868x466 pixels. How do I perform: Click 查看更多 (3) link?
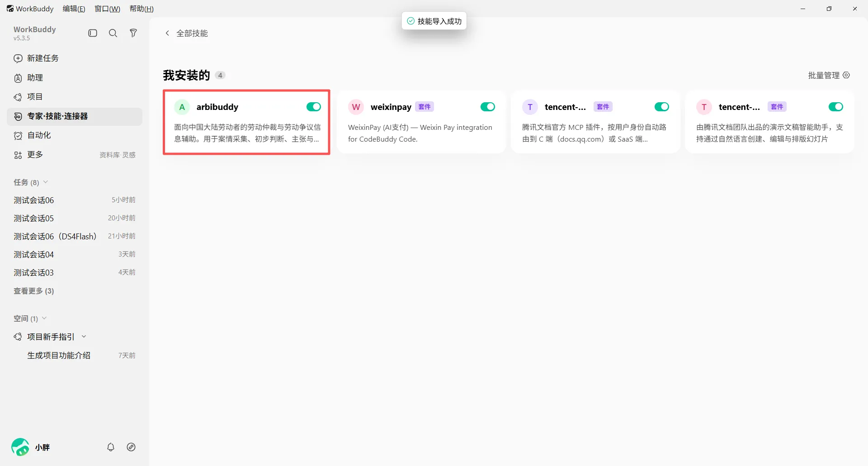click(x=34, y=291)
